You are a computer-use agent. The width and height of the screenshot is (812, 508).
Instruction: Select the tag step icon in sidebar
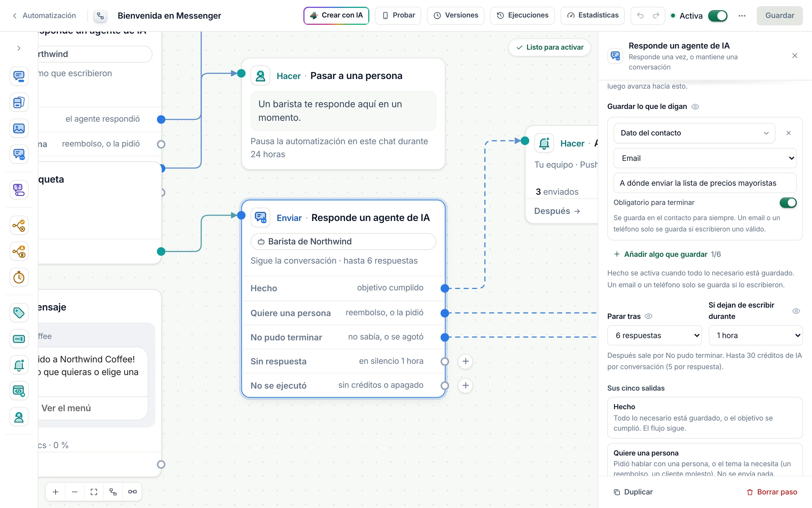tap(19, 313)
